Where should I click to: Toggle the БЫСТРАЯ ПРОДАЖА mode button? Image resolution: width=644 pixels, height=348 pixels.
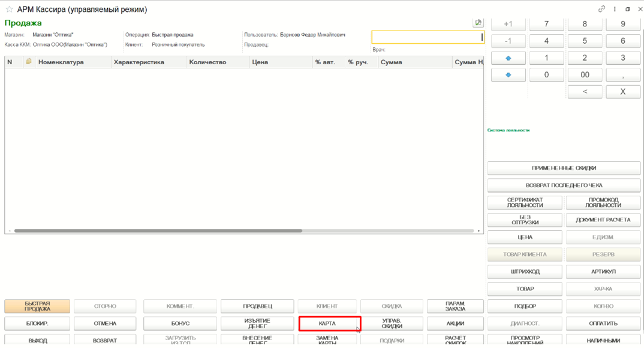tap(37, 306)
